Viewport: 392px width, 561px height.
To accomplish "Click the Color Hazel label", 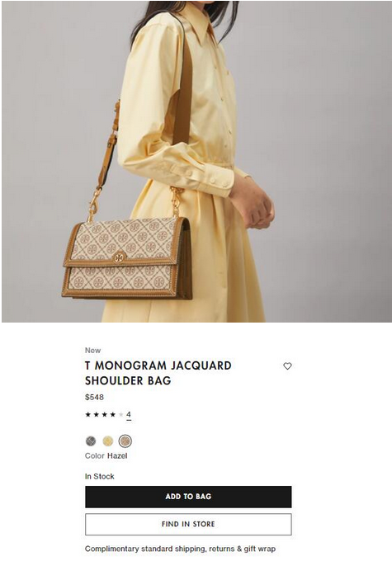I will [106, 455].
